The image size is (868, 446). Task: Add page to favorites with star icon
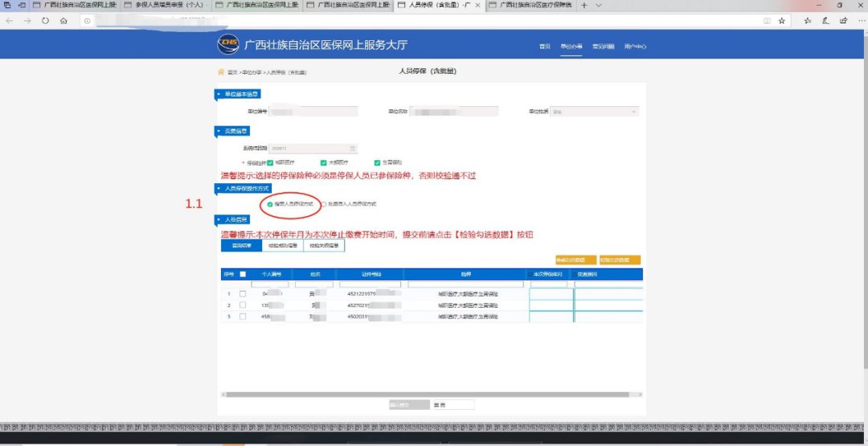tap(782, 20)
